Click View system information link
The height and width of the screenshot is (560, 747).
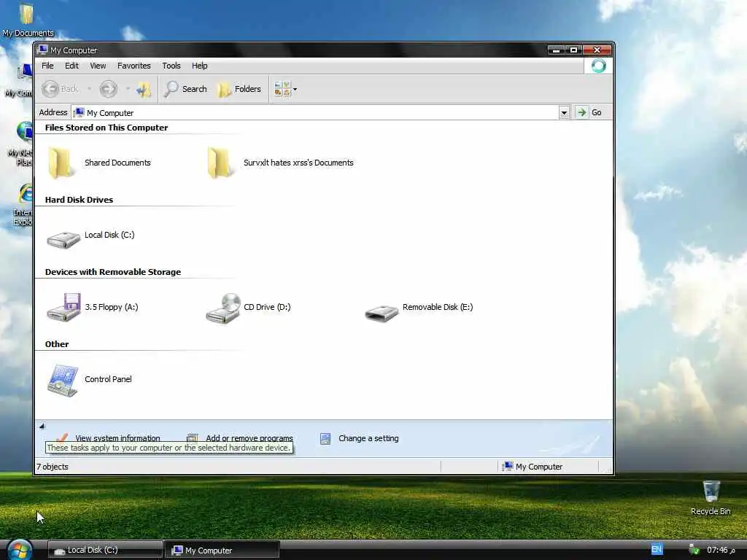tap(117, 438)
